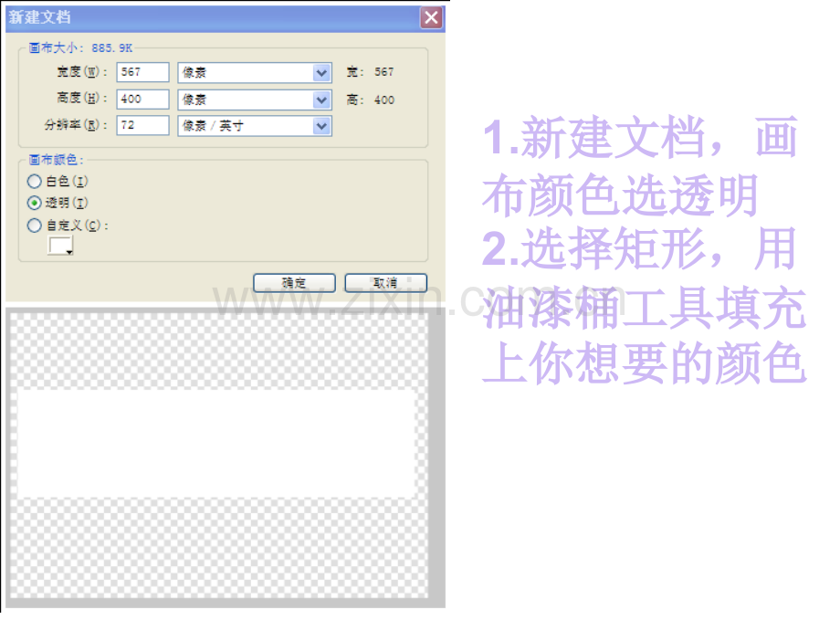Open the resolution unit (像素/英寸) dropdown

point(320,125)
